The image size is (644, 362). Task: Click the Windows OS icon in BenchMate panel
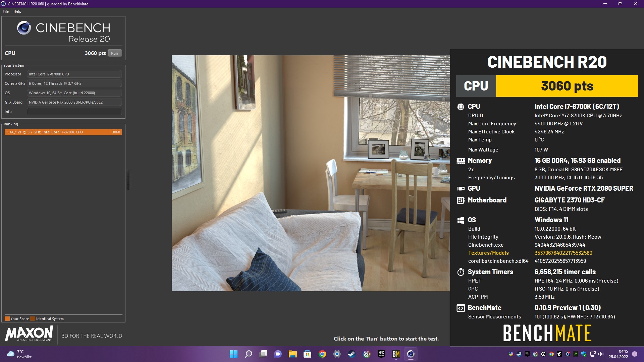tap(461, 220)
